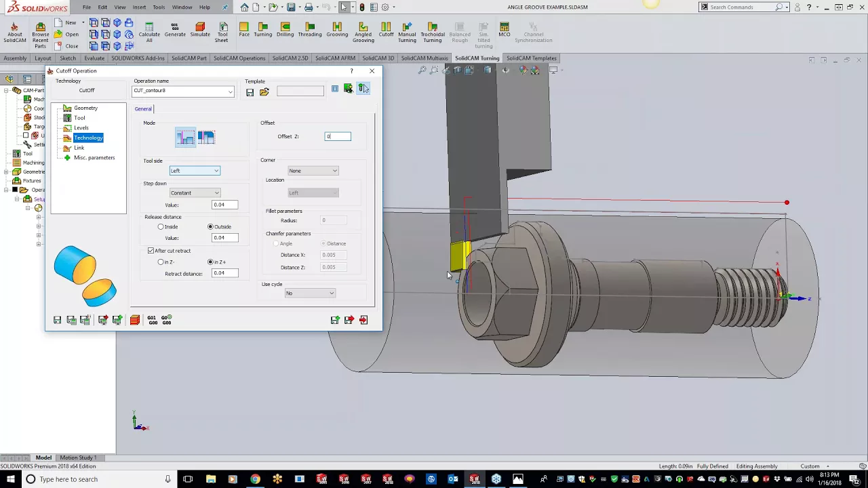Viewport: 868px width, 488px height.
Task: Click the Offset Z input field
Action: pos(338,137)
